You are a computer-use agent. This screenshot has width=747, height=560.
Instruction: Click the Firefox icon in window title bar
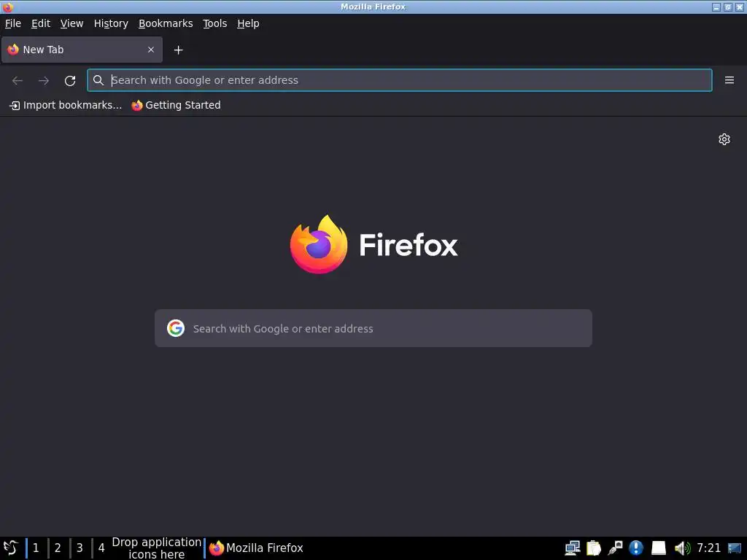(x=7, y=7)
